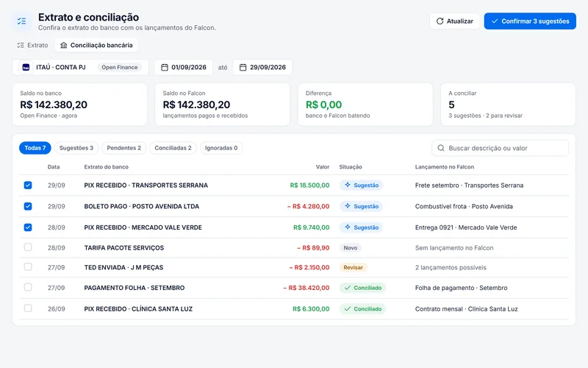Filter by Ignoradas 0
This screenshot has height=368, width=588.
coord(221,148)
